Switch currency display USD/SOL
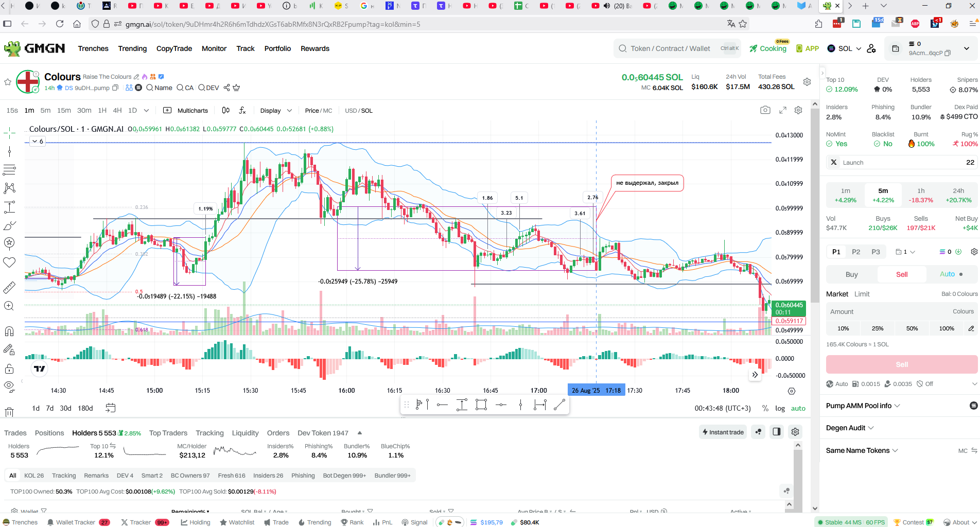The height and width of the screenshot is (527, 980). [359, 111]
